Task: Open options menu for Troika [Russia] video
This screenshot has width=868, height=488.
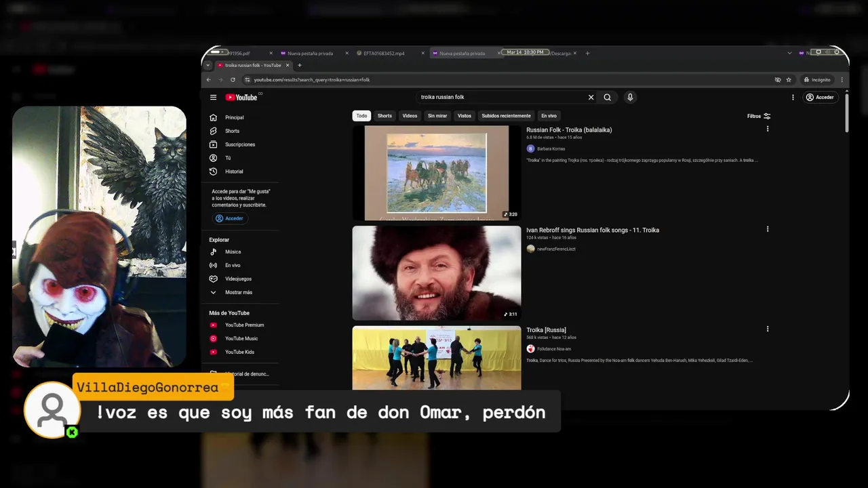Action: (768, 329)
